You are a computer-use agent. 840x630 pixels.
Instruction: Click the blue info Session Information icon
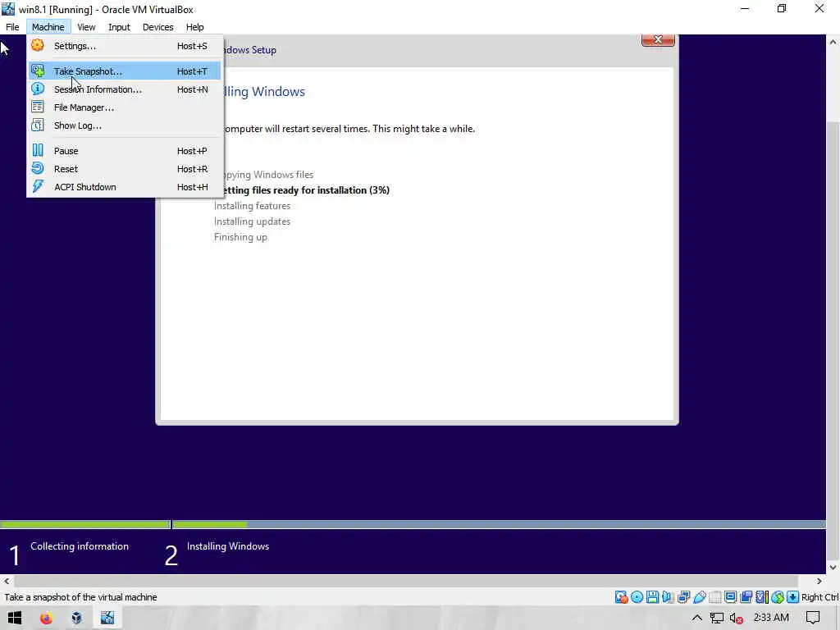[38, 89]
